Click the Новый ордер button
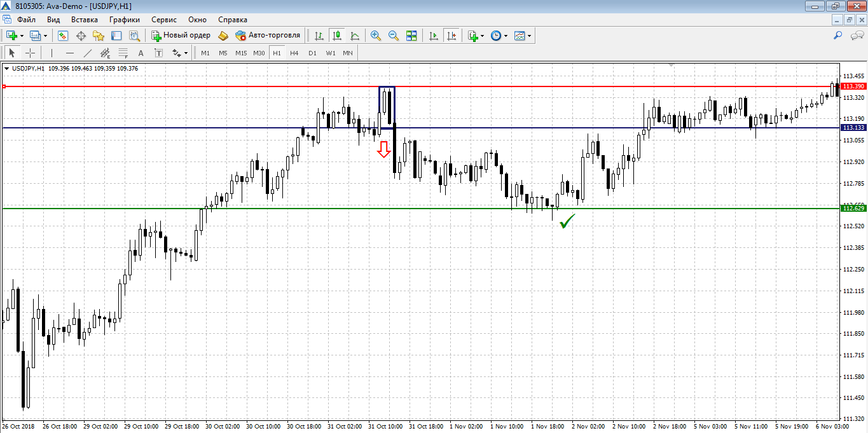 [x=181, y=36]
